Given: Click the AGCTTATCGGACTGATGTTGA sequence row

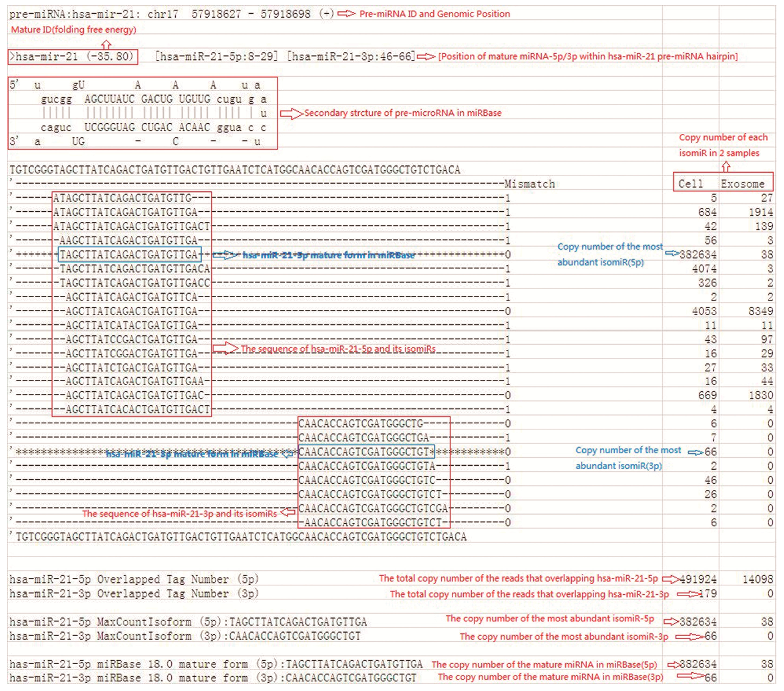Looking at the screenshot, I should tap(132, 353).
